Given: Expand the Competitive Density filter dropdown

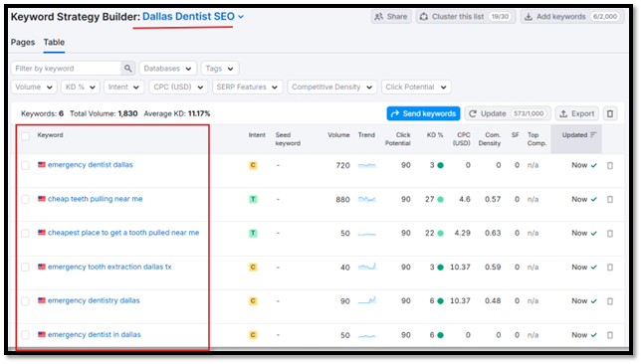Looking at the screenshot, I should pos(332,87).
